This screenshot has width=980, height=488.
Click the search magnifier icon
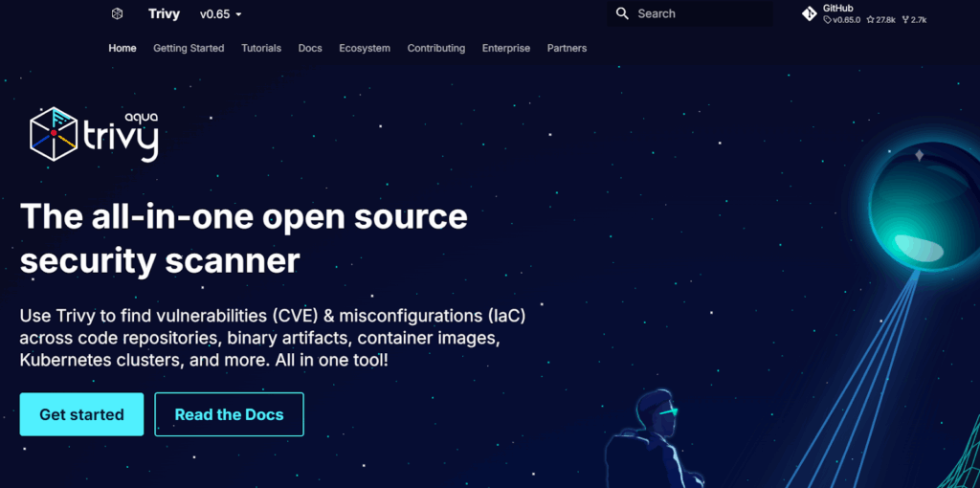coord(622,13)
